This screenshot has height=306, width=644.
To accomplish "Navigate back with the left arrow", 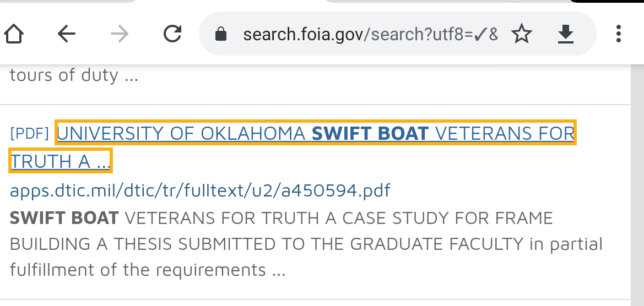I will click(67, 35).
